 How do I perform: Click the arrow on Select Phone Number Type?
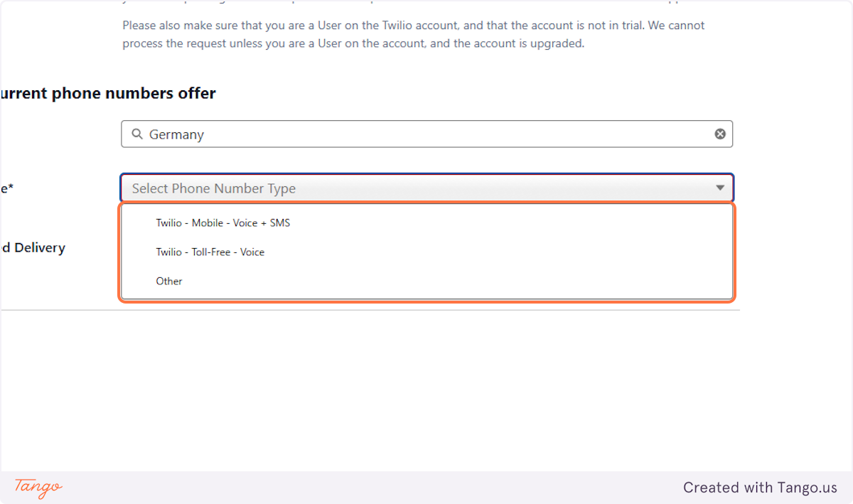coord(719,188)
